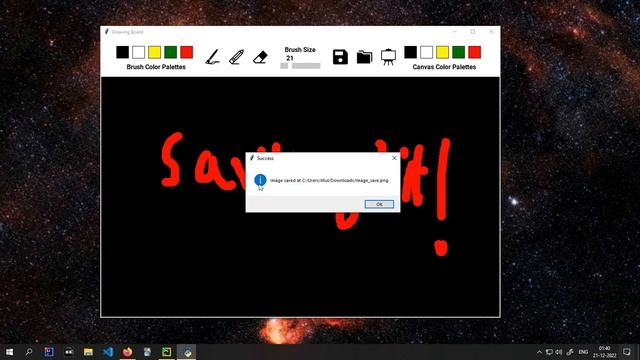Set canvas color to white
Screen dimensions: 640x360
(427, 52)
